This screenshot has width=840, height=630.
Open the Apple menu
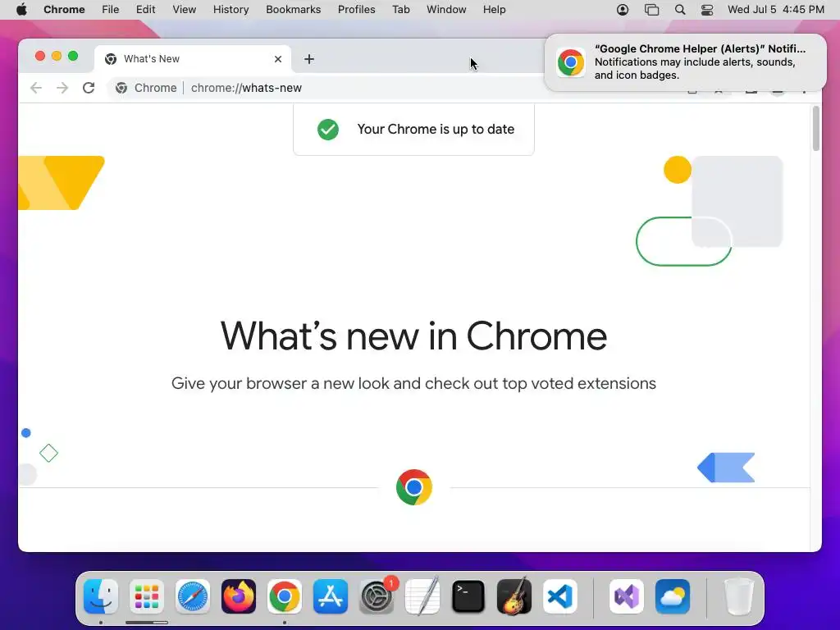[x=21, y=10]
